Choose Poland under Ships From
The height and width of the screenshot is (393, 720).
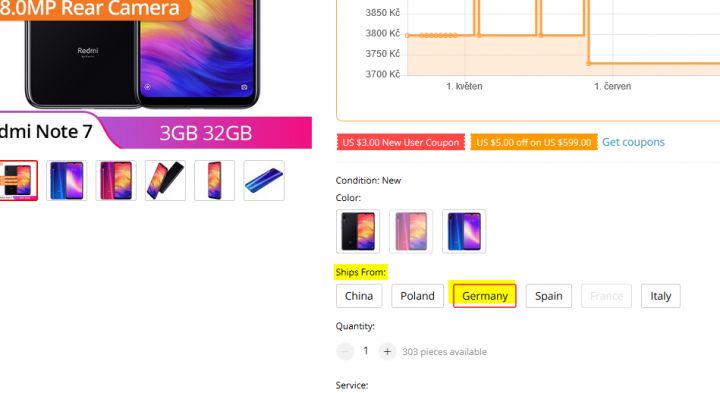tap(417, 296)
